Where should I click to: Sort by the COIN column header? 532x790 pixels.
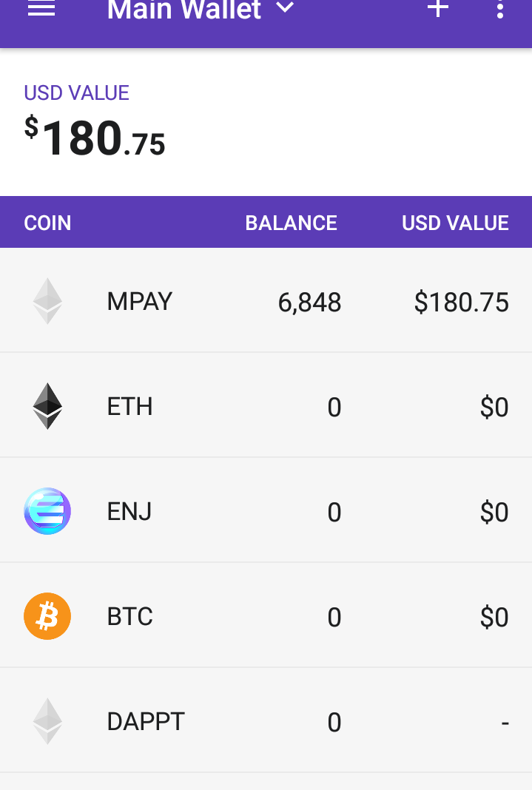pos(48,223)
